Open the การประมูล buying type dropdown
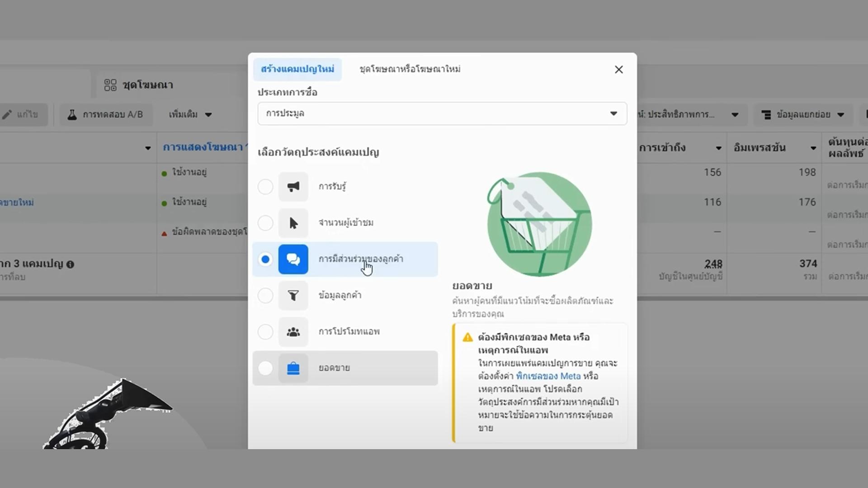Screen dimensions: 868x488 tap(442, 113)
